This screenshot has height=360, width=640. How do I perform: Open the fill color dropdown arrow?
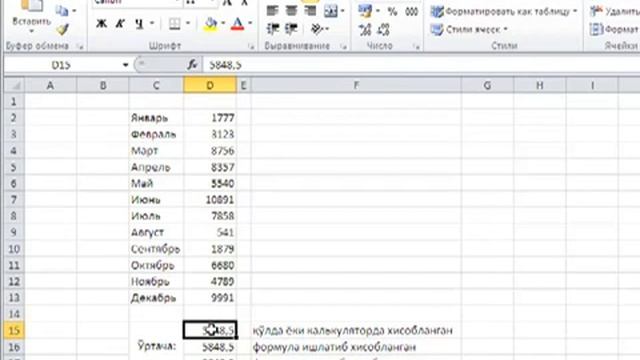[x=223, y=23]
